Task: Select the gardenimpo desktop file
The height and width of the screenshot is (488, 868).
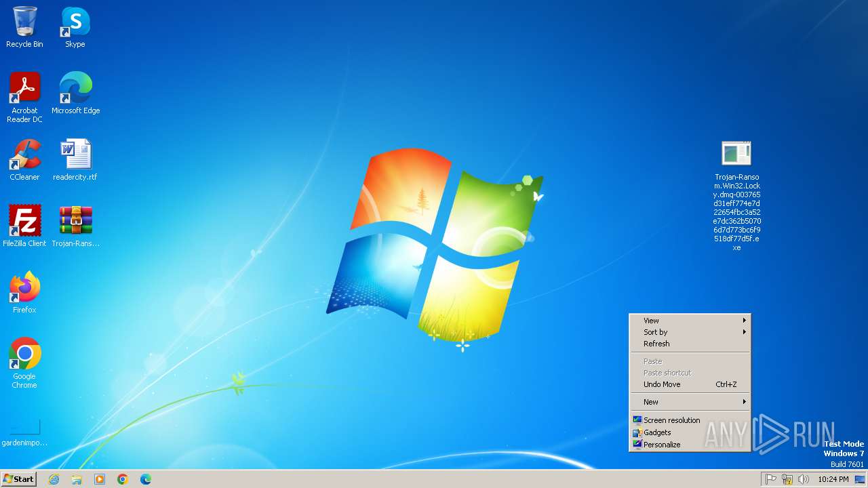Action: [x=24, y=432]
